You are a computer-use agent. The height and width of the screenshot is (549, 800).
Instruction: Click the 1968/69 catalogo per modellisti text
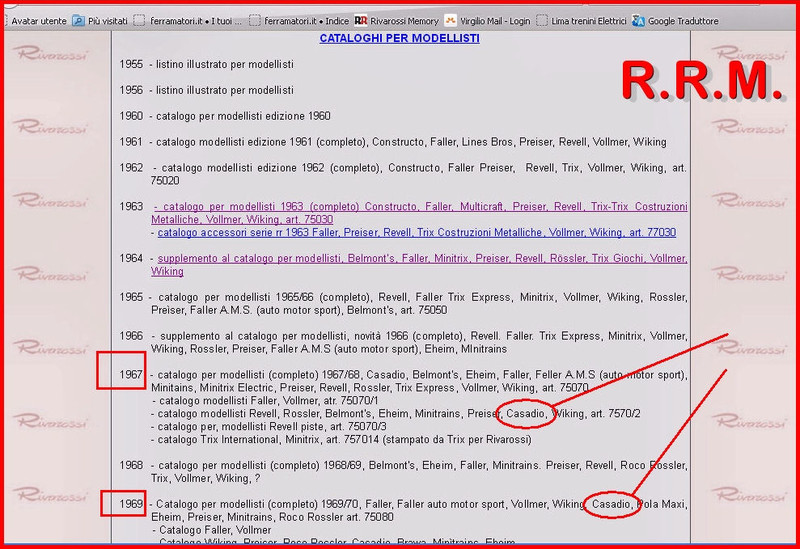[418, 472]
